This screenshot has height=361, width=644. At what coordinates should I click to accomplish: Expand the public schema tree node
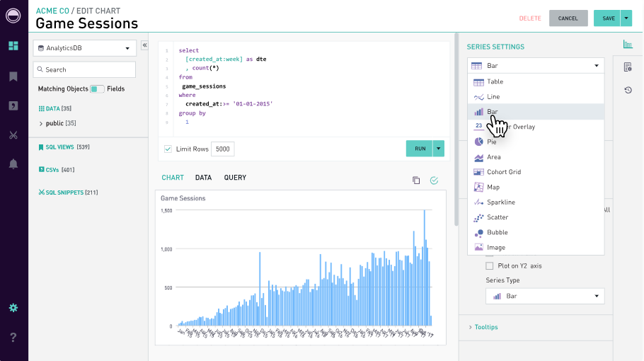tap(41, 123)
